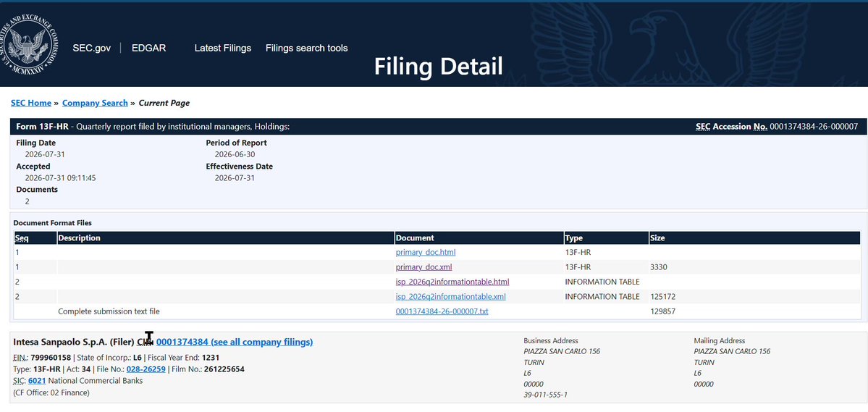Screen dimensions: 868x412
Task: Click the size value 125172
Action: 663,297
